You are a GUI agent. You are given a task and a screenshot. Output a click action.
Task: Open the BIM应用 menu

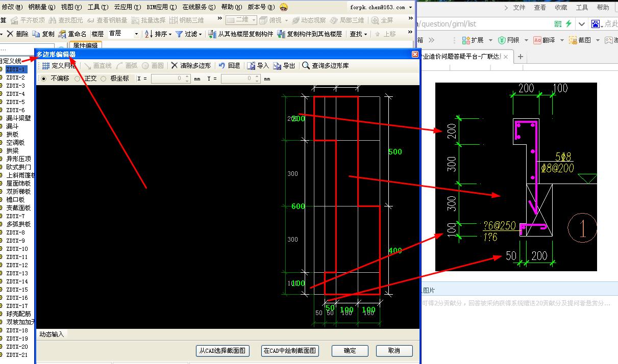(161, 7)
